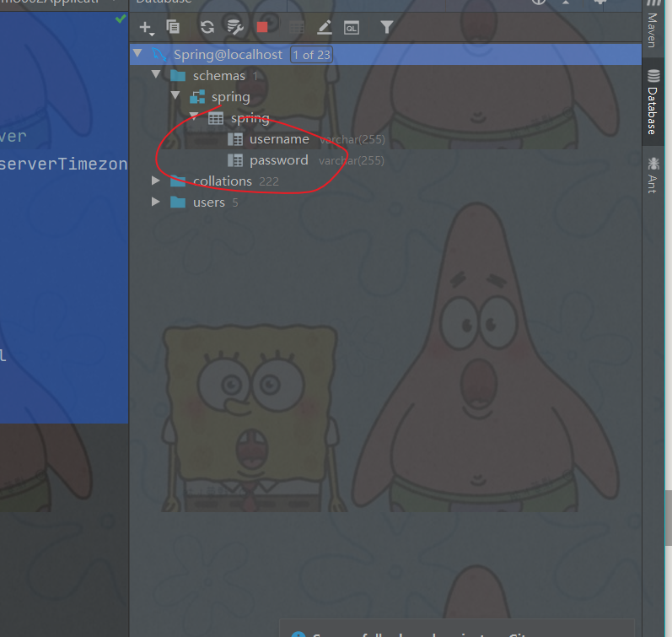Select the spring table item
This screenshot has height=637, width=672.
click(250, 118)
